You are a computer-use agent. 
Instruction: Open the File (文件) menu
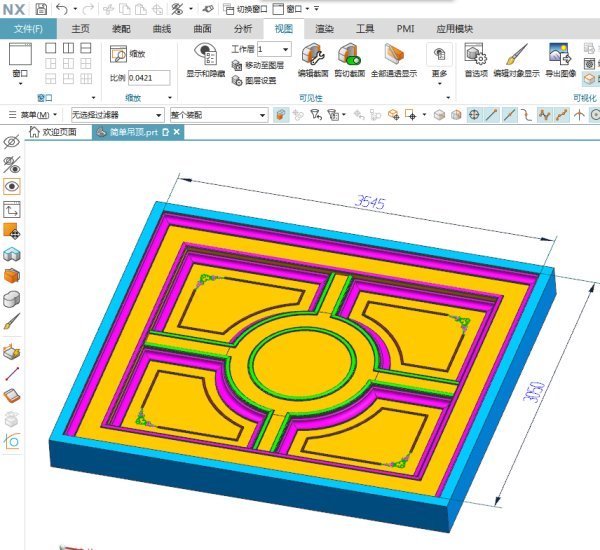pyautogui.click(x=28, y=29)
